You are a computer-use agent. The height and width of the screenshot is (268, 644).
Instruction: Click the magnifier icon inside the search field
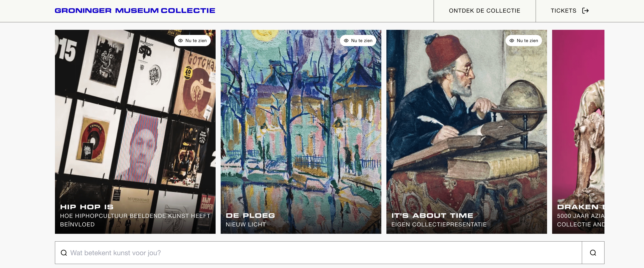click(x=64, y=253)
